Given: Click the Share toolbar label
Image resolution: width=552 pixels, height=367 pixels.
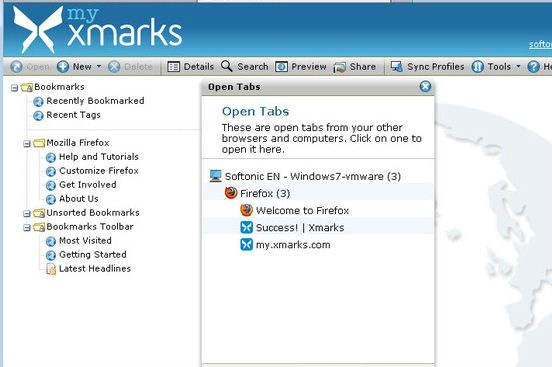Looking at the screenshot, I should [363, 67].
